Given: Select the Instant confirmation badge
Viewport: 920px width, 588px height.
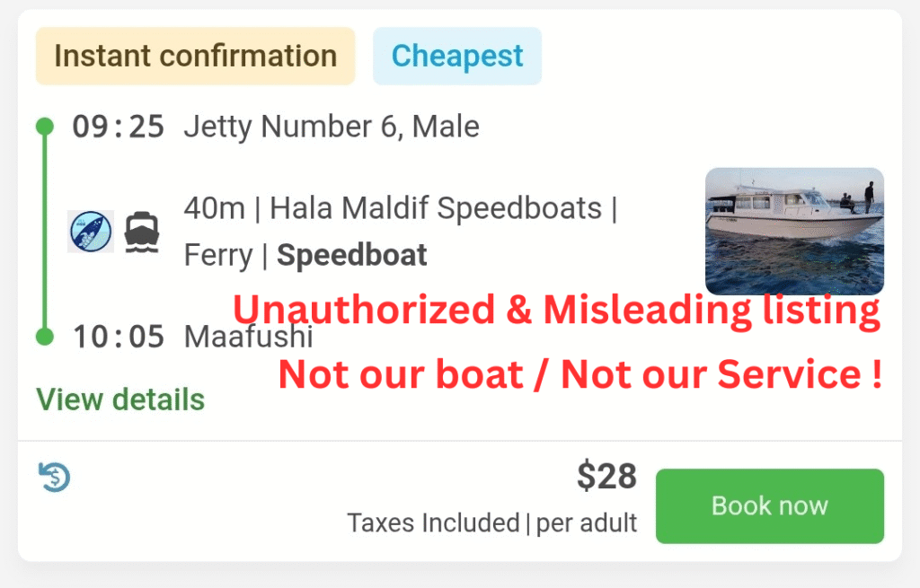Looking at the screenshot, I should point(195,56).
